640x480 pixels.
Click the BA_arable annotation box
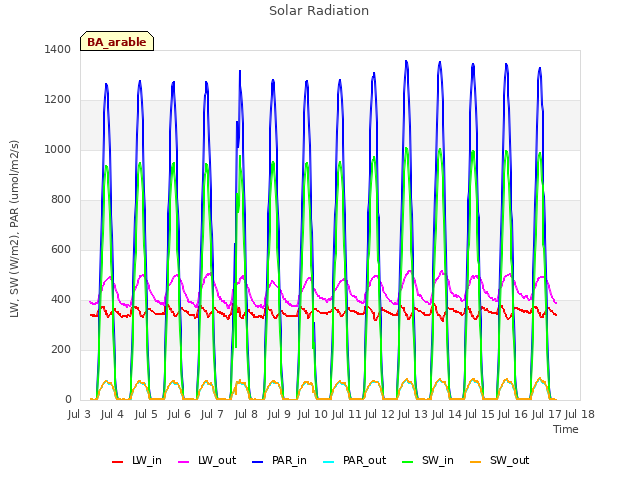click(117, 41)
